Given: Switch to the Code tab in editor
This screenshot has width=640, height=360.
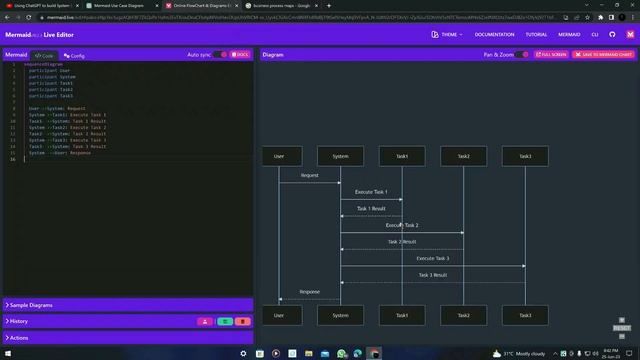Looking at the screenshot, I should pos(44,56).
